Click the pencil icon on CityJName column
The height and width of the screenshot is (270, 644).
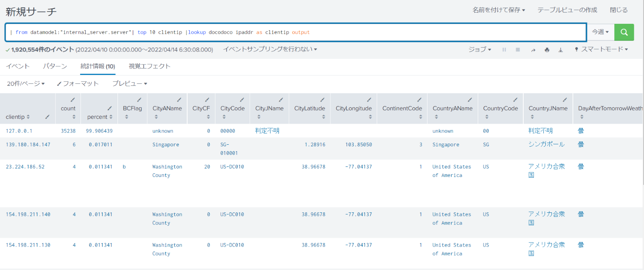click(281, 100)
